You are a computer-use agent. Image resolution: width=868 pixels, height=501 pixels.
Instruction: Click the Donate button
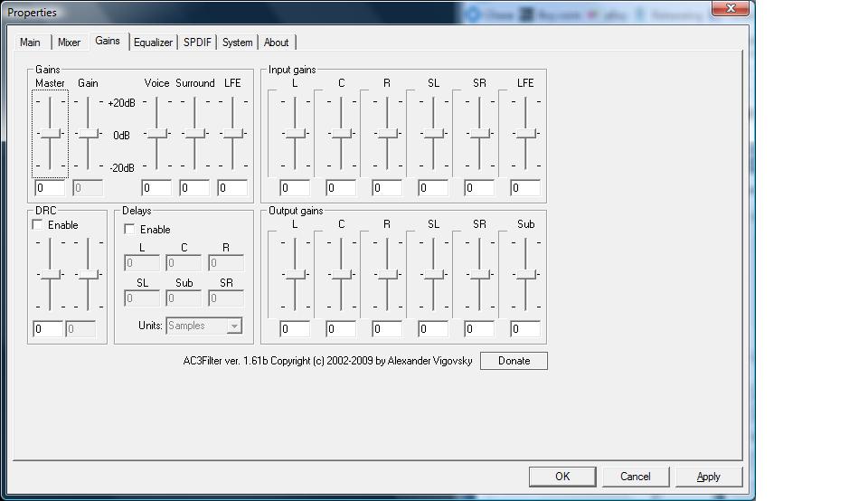pyautogui.click(x=514, y=361)
